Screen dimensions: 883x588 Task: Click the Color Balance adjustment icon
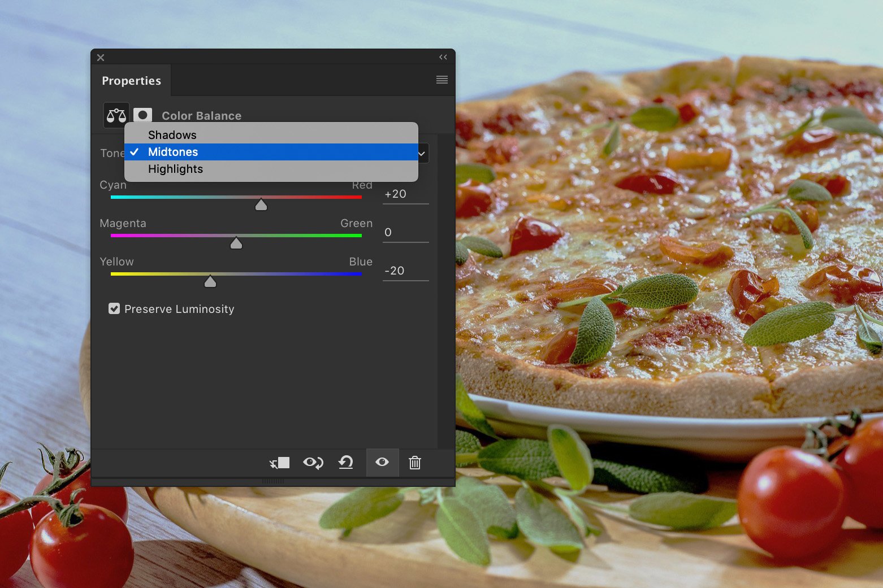115,115
